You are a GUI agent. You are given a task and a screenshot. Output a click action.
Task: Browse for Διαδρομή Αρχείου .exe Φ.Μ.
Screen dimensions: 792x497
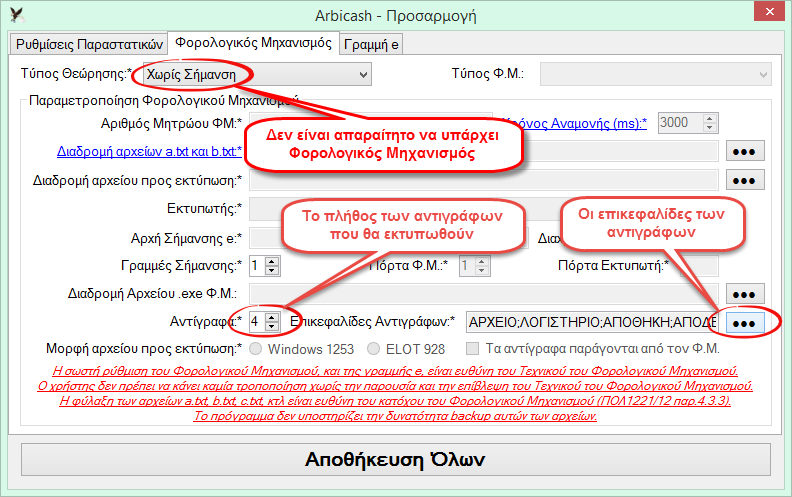(x=745, y=294)
